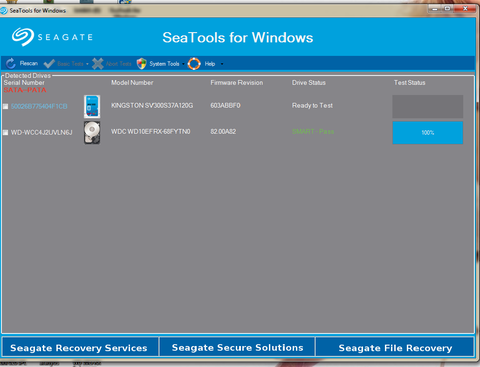This screenshot has height=367, width=480.
Task: Expand the Help dropdown arrow
Action: coord(222,64)
